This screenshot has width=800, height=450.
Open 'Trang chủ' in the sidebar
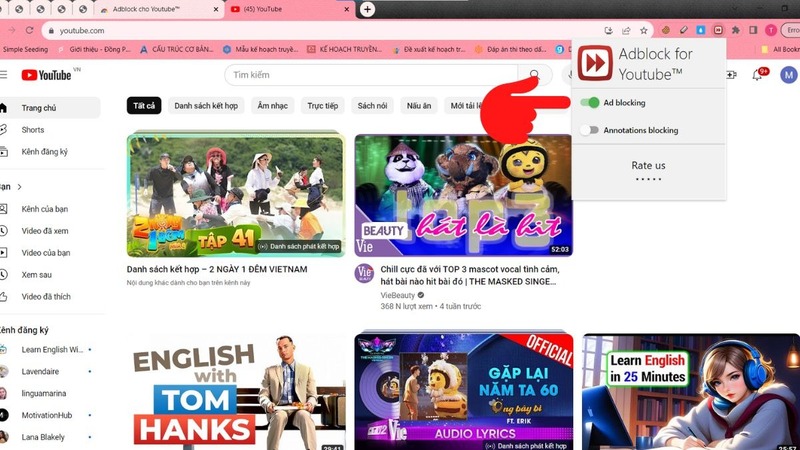(50, 108)
